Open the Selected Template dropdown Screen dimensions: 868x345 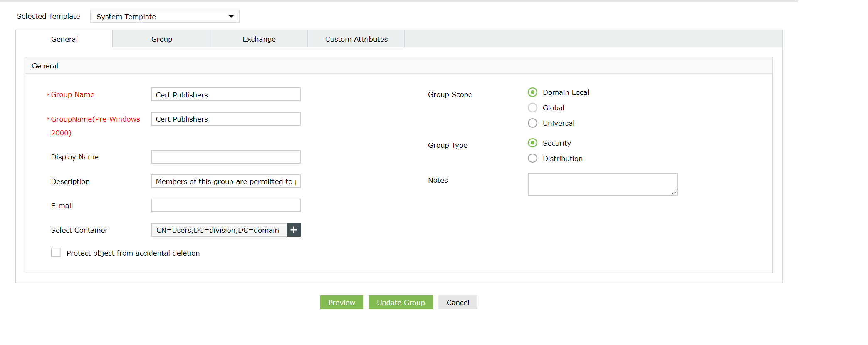tap(164, 17)
